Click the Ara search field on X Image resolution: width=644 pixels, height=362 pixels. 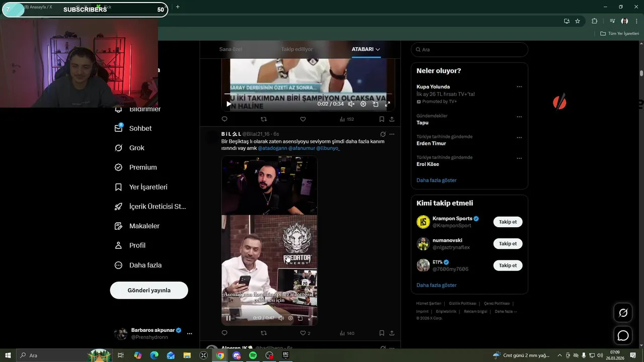pos(469,49)
